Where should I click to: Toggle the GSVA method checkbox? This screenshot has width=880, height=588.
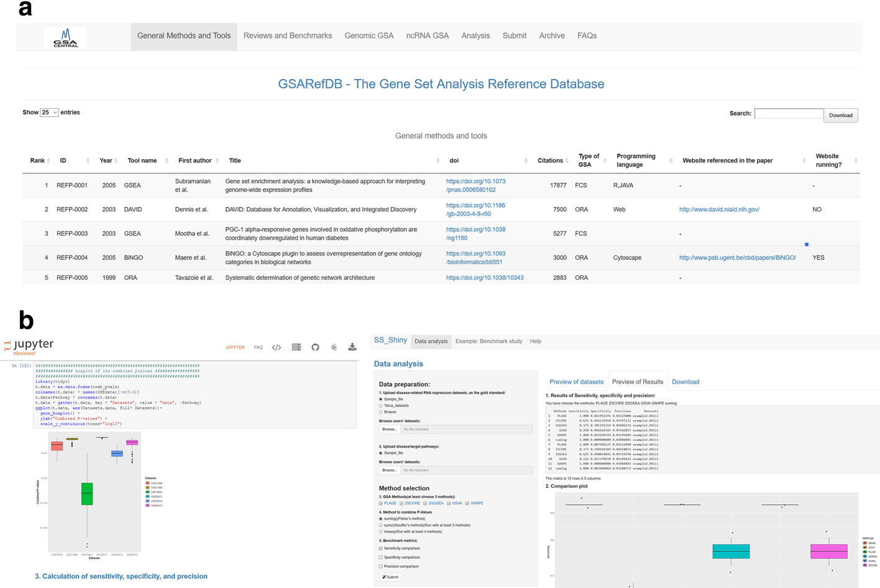[x=449, y=503]
